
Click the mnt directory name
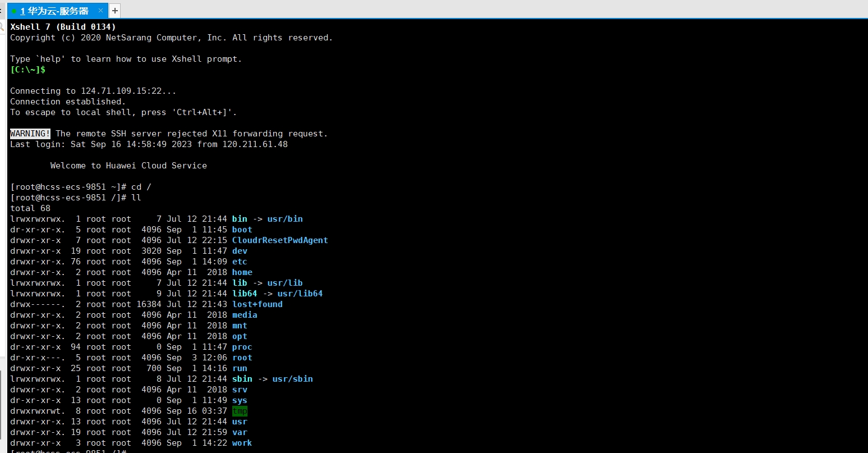(x=240, y=326)
